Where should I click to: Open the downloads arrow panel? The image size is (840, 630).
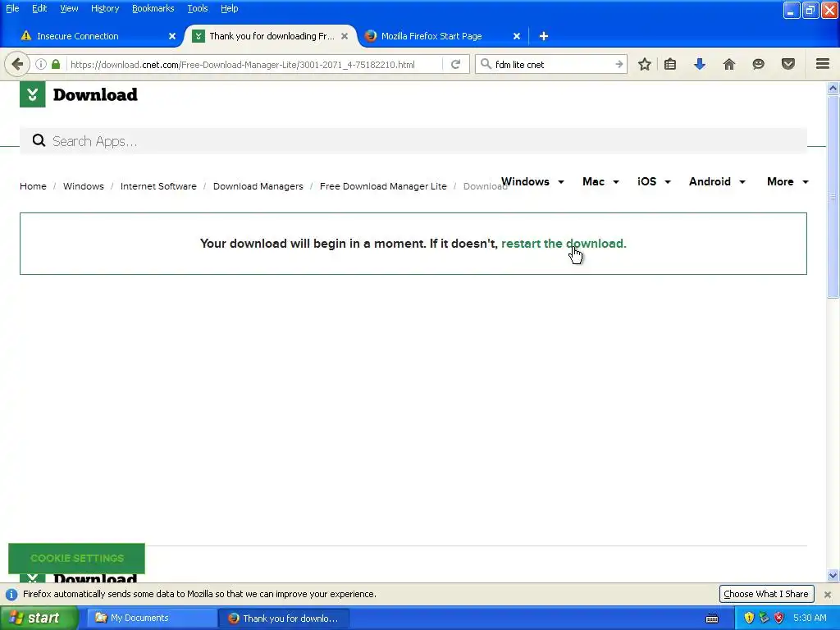point(699,64)
